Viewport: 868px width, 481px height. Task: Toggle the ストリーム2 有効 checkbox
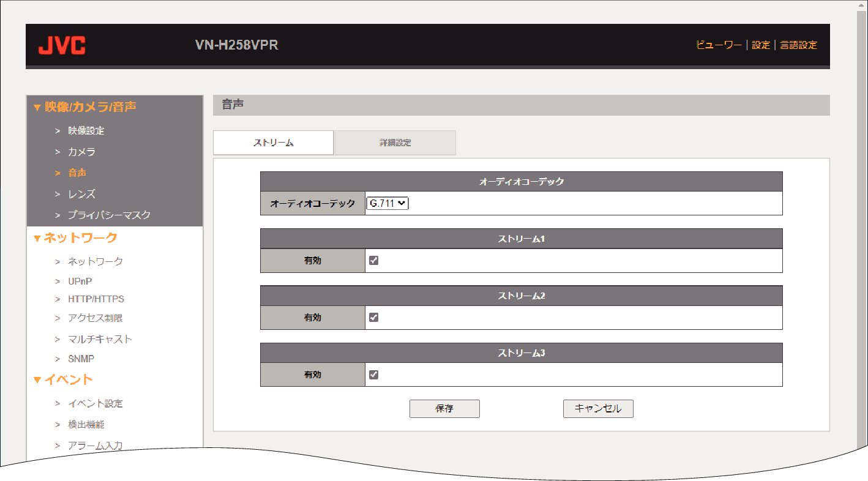click(374, 317)
